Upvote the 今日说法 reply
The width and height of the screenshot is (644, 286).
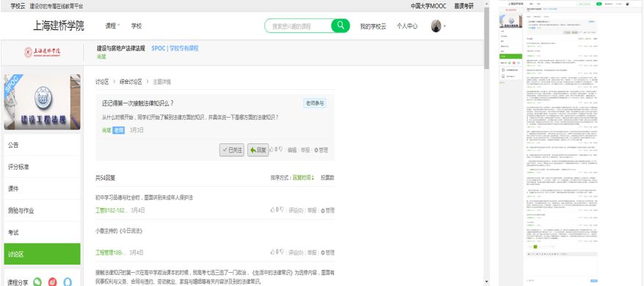[272, 252]
